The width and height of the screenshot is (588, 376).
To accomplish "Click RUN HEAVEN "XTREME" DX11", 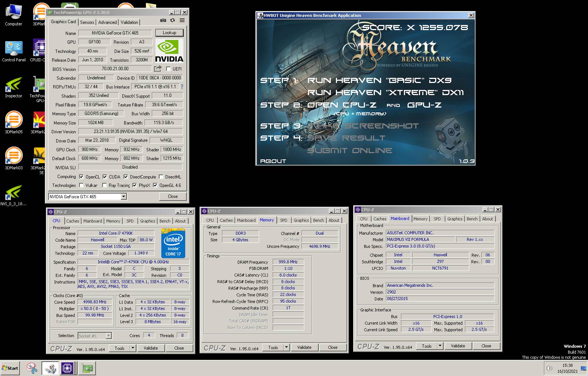I will coord(386,92).
